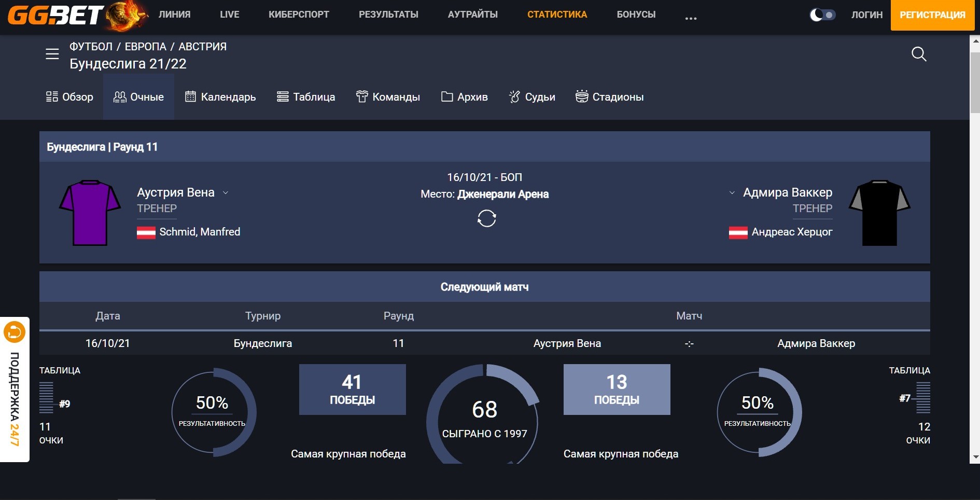Click the date 16/10/21 in next match row
This screenshot has height=500, width=980.
pos(108,343)
